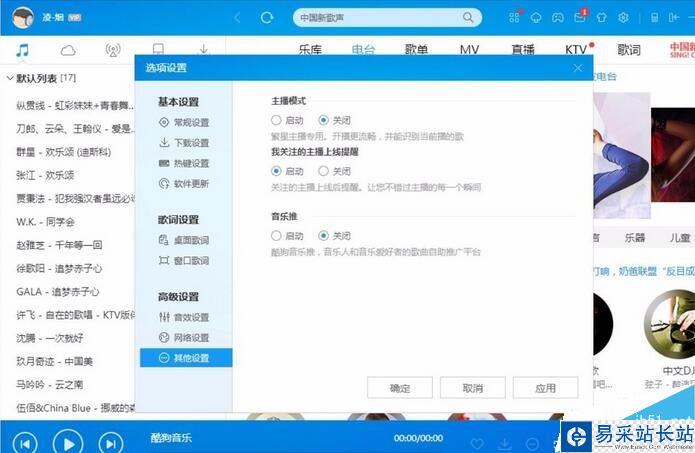Image resolution: width=695 pixels, height=453 pixels.
Task: Click the heart favorite icon
Action: [x=477, y=444]
